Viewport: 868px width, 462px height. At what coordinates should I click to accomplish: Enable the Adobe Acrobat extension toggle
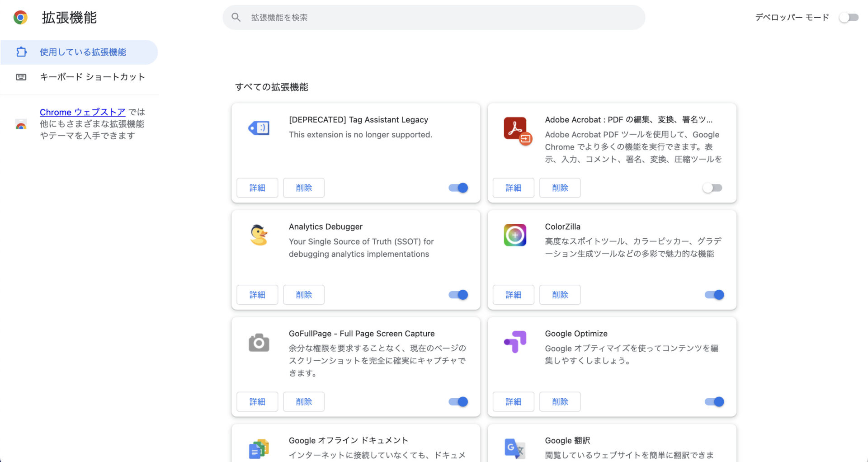click(712, 188)
